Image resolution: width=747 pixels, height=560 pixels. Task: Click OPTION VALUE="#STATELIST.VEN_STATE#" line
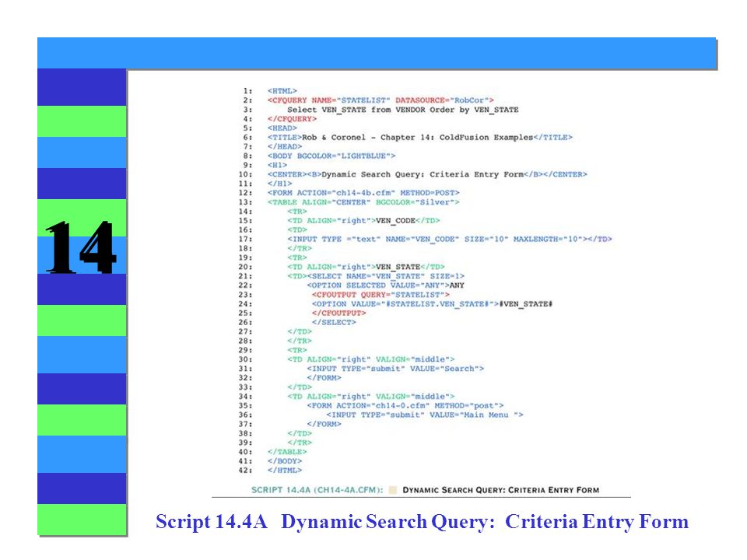[x=432, y=304]
